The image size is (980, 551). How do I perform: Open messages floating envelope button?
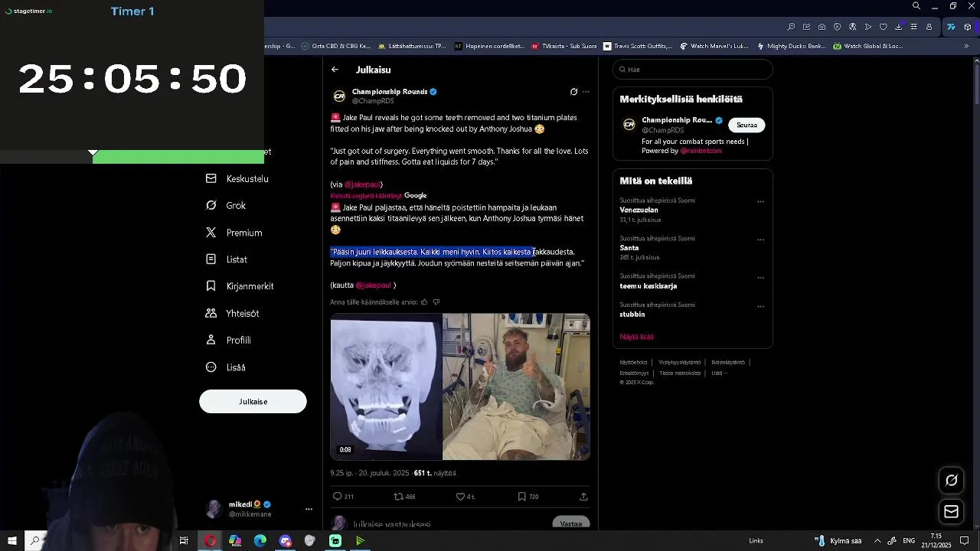(x=952, y=512)
